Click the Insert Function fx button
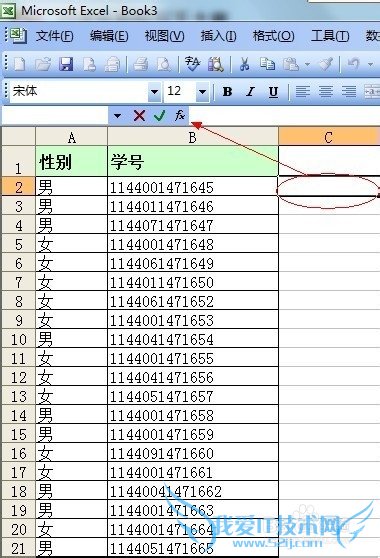Screen dimensions: 380x558 pos(180,115)
